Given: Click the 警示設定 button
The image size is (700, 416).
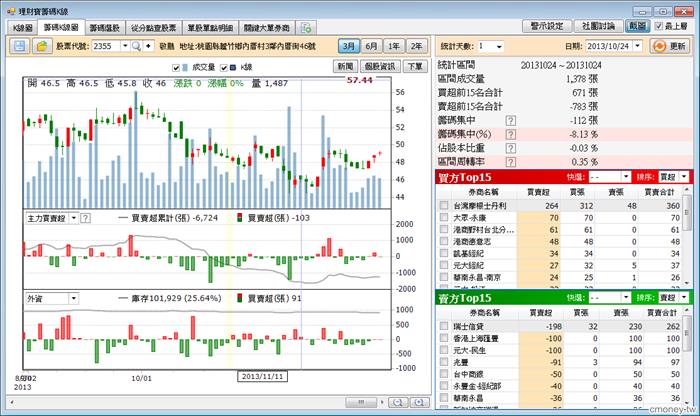Looking at the screenshot, I should pos(547,26).
